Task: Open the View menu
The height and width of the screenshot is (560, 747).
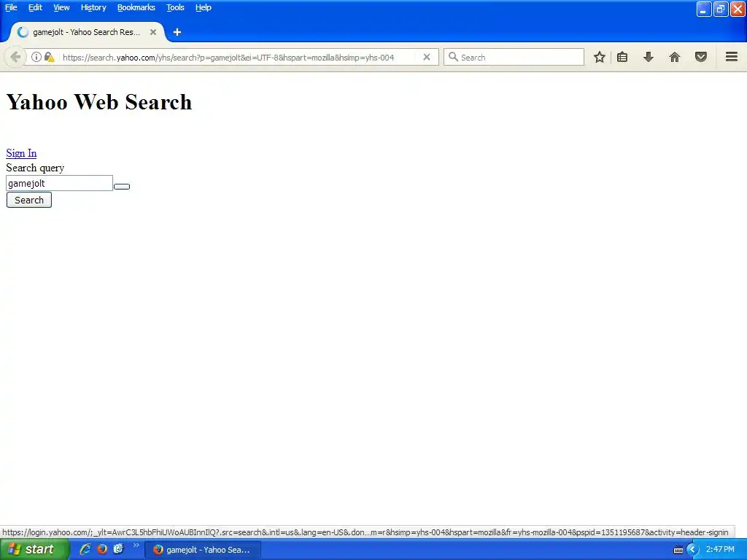Action: click(x=61, y=7)
